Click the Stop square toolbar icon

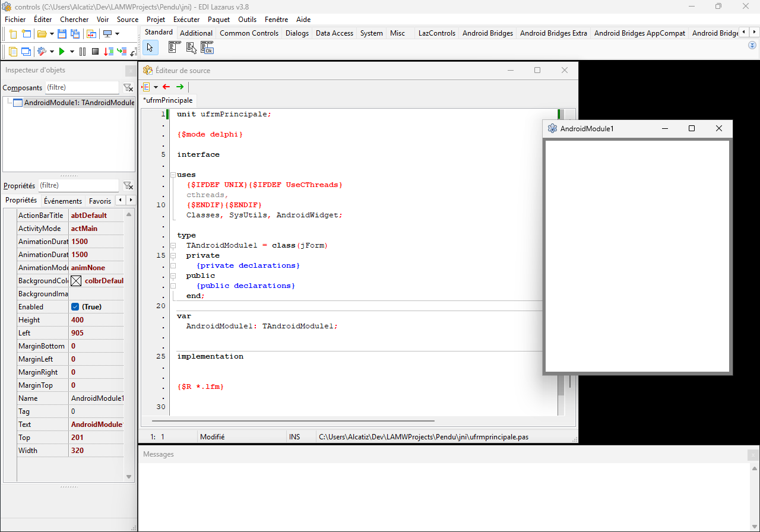tap(95, 52)
